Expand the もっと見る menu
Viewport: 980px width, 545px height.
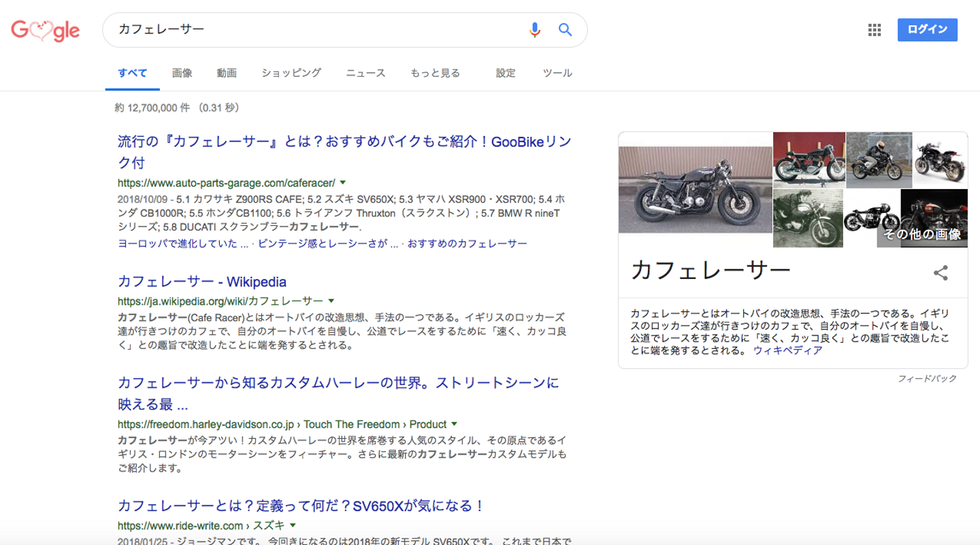[435, 73]
